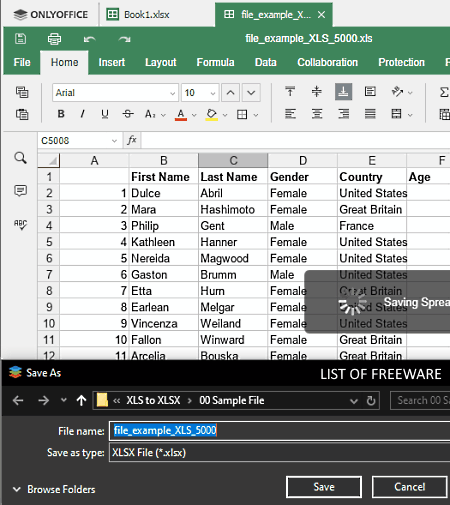Open the Save as type combo box

tap(279, 453)
